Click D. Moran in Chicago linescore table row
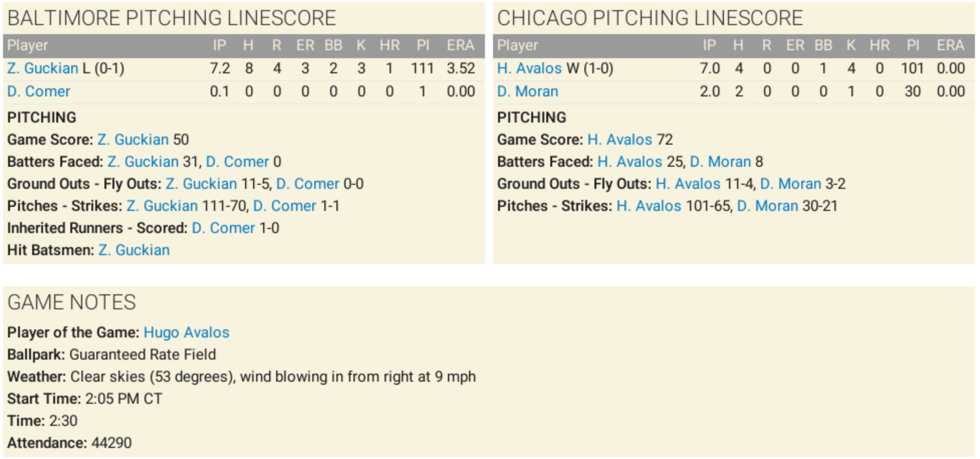This screenshot has height=459, width=980. tap(528, 91)
